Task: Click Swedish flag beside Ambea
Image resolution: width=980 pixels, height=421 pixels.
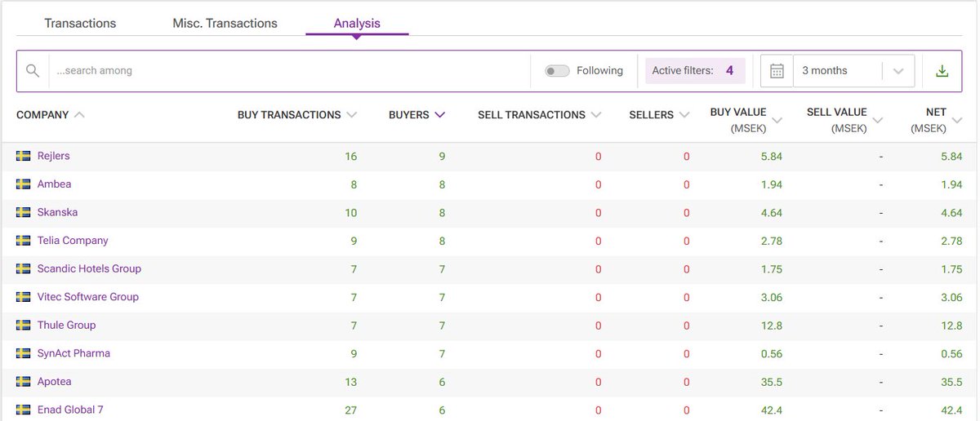Action: (24, 184)
